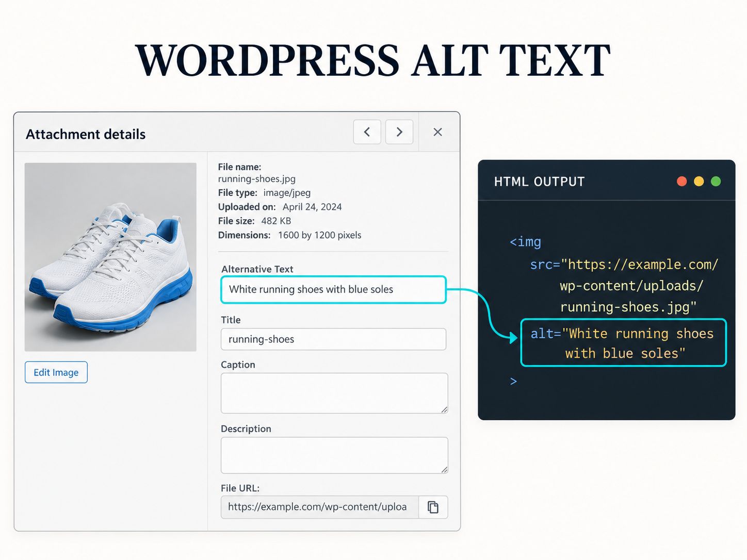Click the File URL: label
This screenshot has height=560, width=747.
(x=240, y=488)
